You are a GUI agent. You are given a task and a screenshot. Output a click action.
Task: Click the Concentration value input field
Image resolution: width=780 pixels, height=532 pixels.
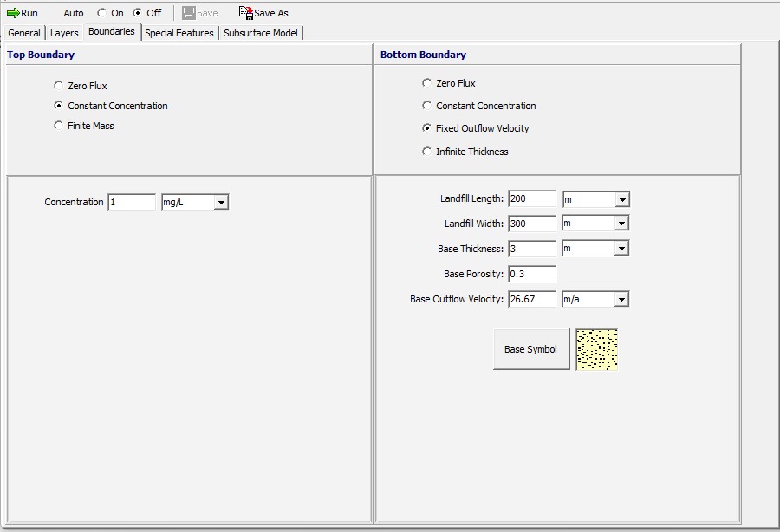pos(132,202)
